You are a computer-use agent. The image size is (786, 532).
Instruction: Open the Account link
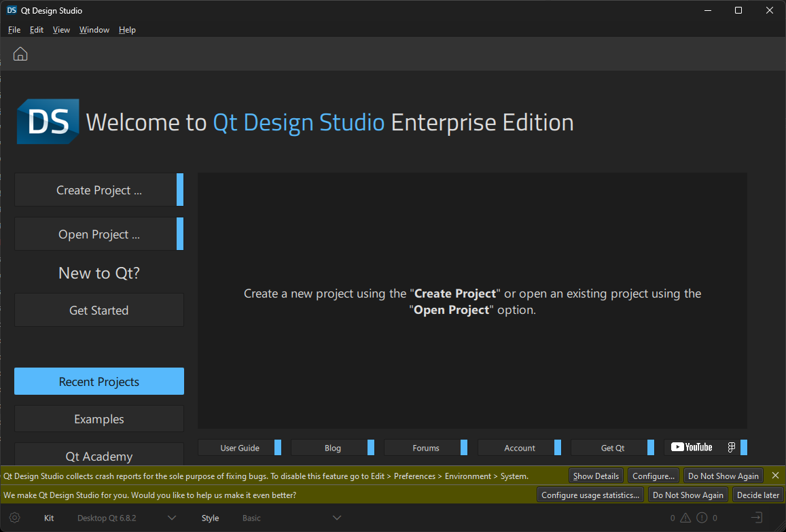pyautogui.click(x=519, y=447)
